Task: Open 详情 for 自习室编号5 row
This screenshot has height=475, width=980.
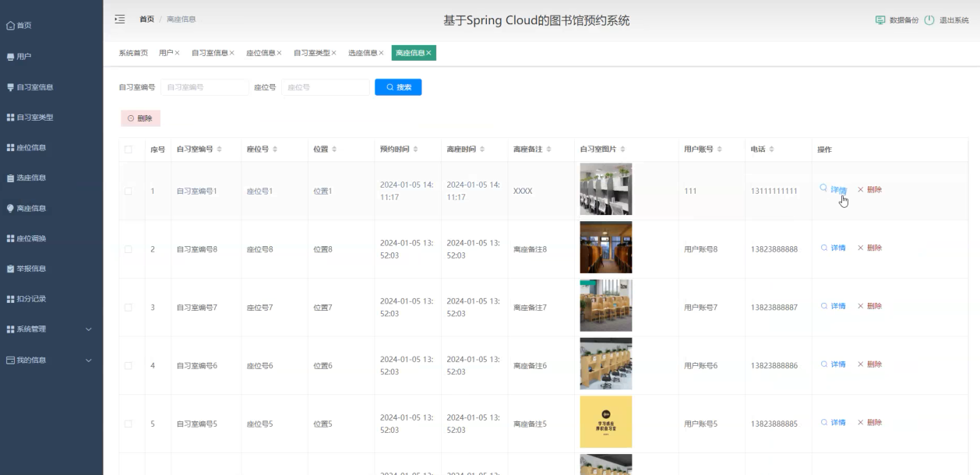Action: [x=834, y=423]
